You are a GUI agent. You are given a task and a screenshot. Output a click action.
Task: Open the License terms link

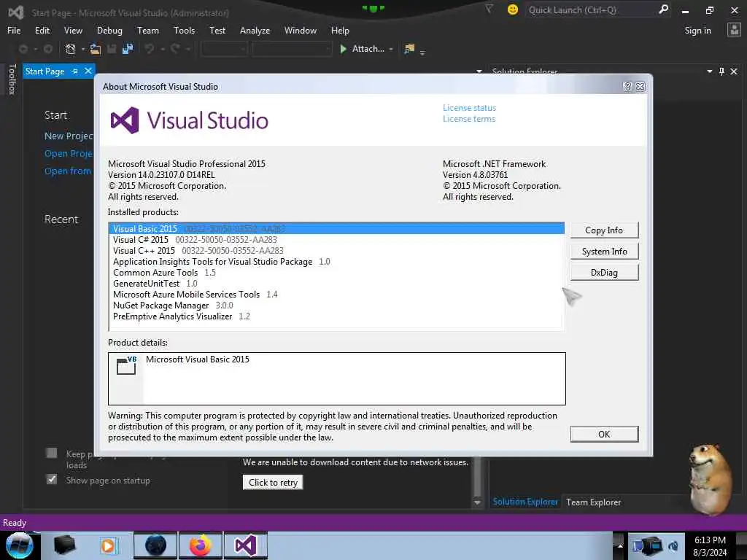pyautogui.click(x=469, y=119)
